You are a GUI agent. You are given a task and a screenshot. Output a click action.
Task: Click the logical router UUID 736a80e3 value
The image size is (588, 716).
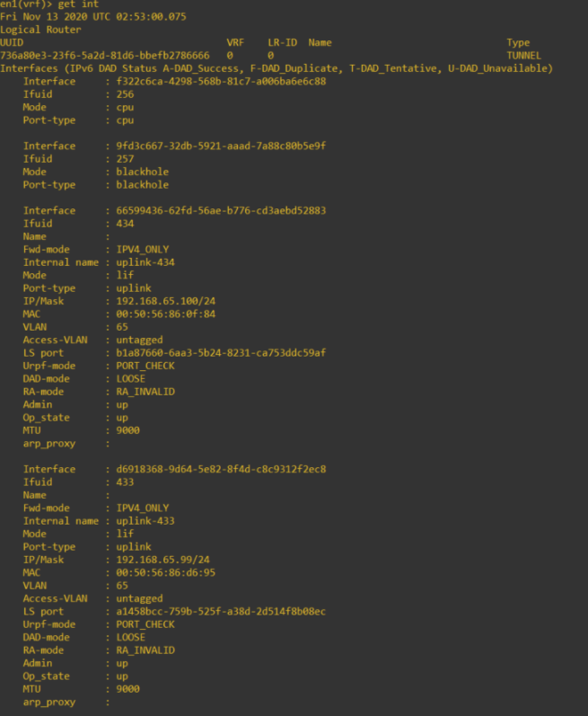tap(105, 56)
